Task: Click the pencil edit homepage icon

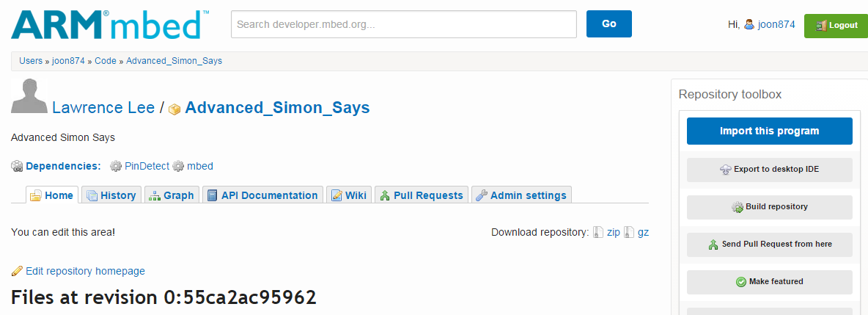Action: click(17, 271)
